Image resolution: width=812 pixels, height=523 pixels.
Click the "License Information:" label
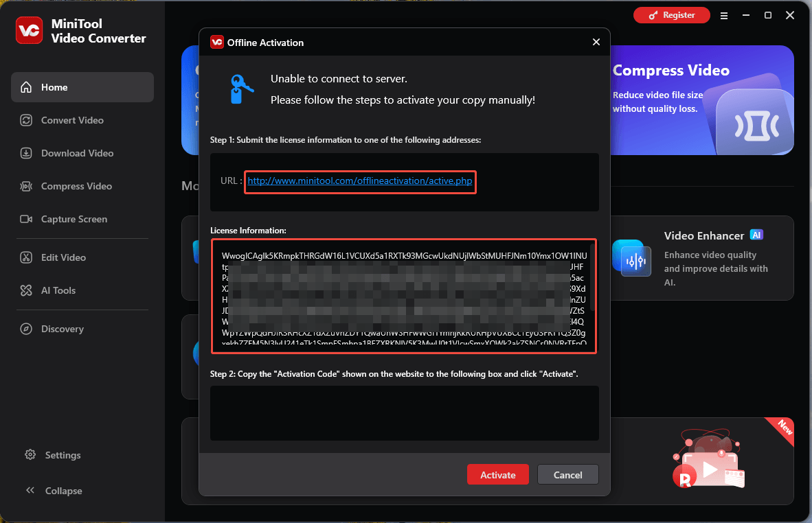tap(248, 231)
